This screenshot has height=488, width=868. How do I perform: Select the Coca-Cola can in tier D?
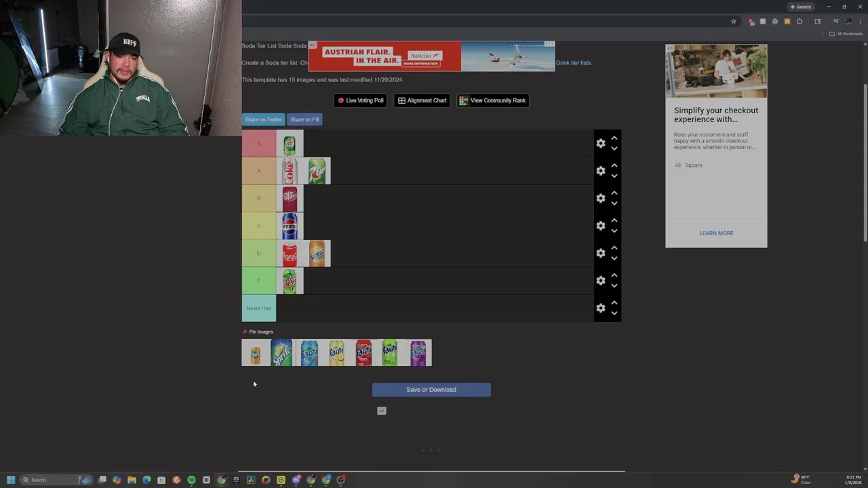coord(290,253)
